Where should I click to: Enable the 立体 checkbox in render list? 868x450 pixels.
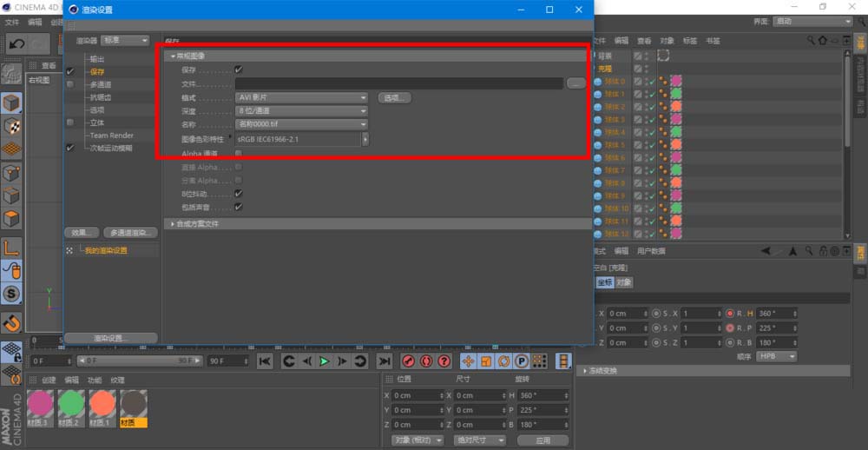(69, 122)
